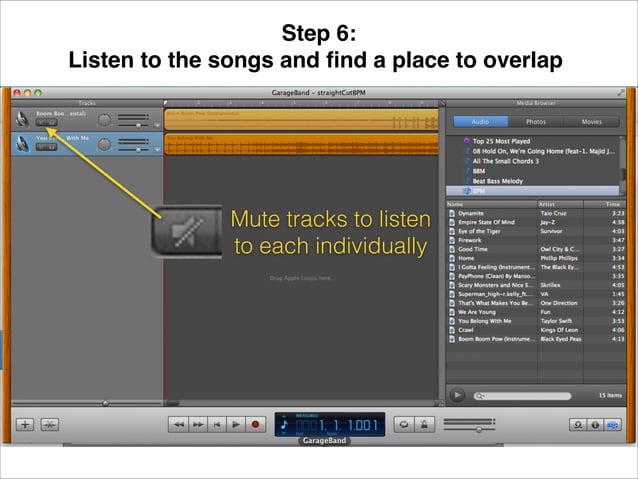Start playback with the play button
Viewport: 638px width, 479px height.
236,424
